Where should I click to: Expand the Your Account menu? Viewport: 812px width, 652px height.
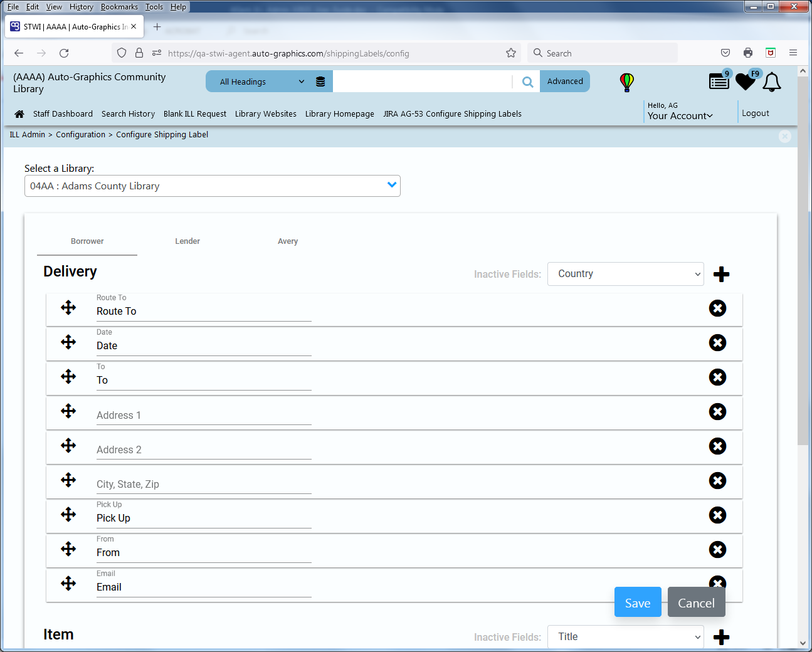tap(680, 116)
